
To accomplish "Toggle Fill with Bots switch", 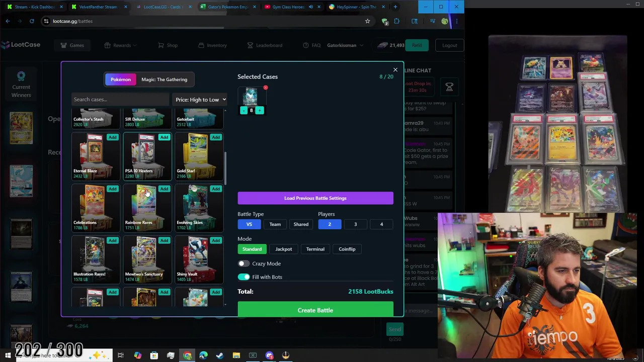I will click(244, 277).
